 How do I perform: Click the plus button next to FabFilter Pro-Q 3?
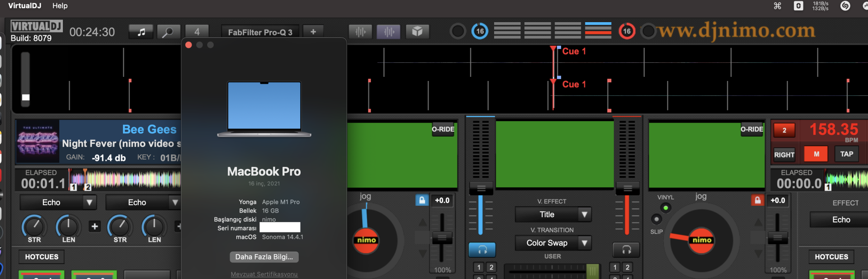(x=313, y=32)
